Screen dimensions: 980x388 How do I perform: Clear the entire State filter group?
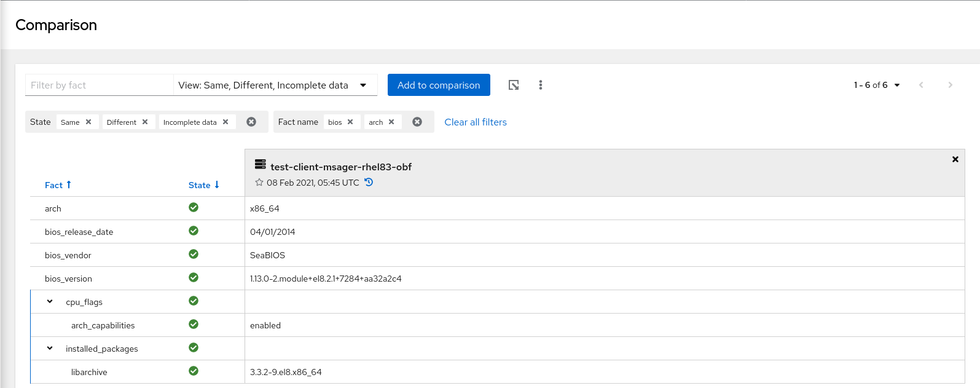pyautogui.click(x=251, y=122)
